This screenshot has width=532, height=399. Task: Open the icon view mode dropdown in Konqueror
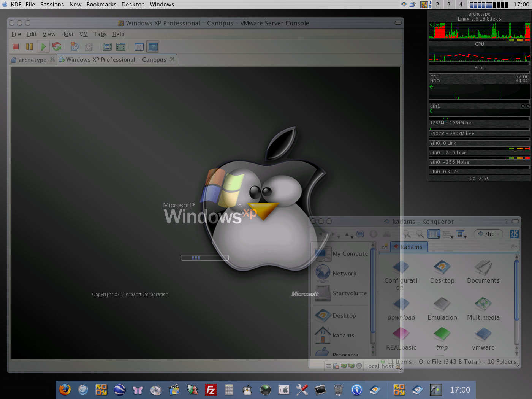tap(439, 237)
